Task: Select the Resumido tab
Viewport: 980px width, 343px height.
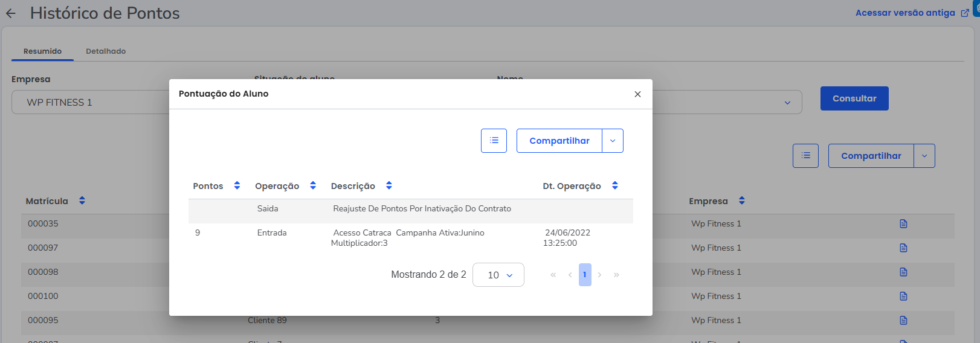Action: click(x=42, y=51)
